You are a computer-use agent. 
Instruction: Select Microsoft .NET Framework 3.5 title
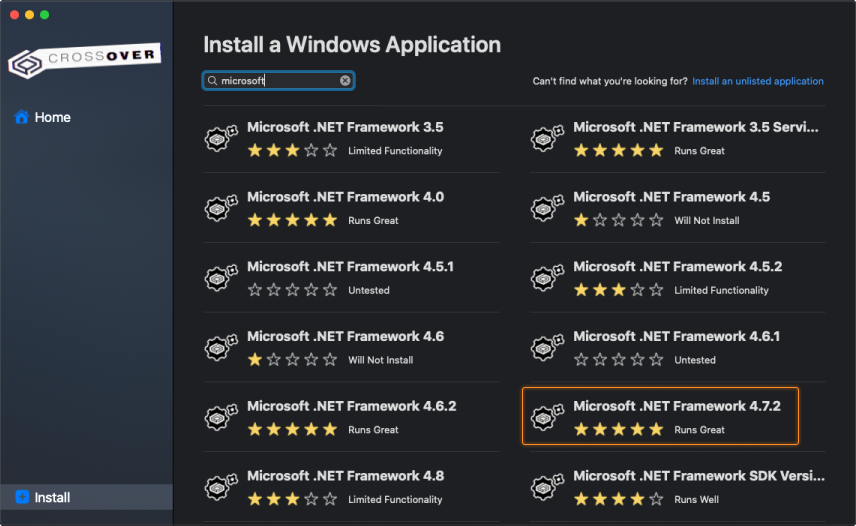click(345, 127)
